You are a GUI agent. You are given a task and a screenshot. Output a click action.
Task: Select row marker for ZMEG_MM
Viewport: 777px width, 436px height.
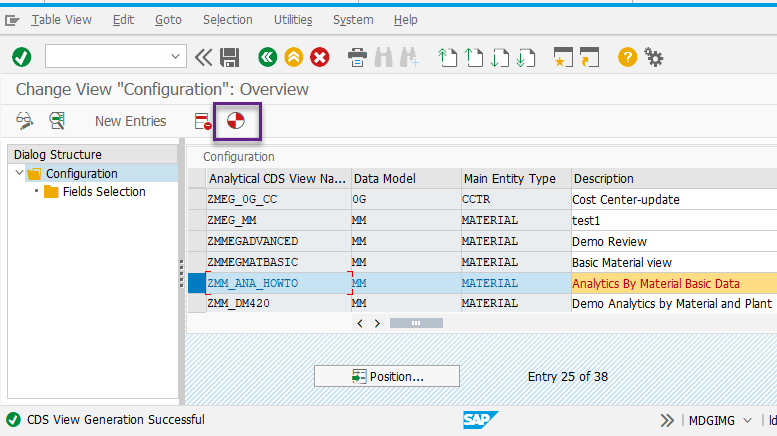click(x=197, y=220)
